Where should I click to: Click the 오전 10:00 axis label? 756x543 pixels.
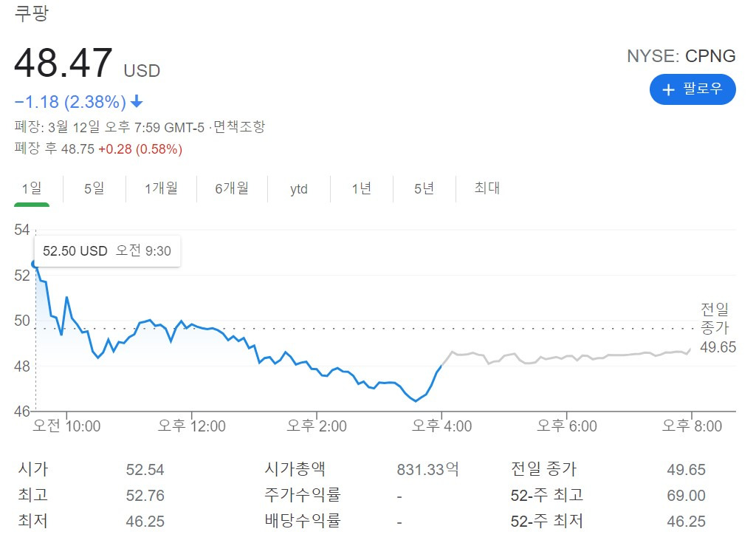[x=66, y=426]
